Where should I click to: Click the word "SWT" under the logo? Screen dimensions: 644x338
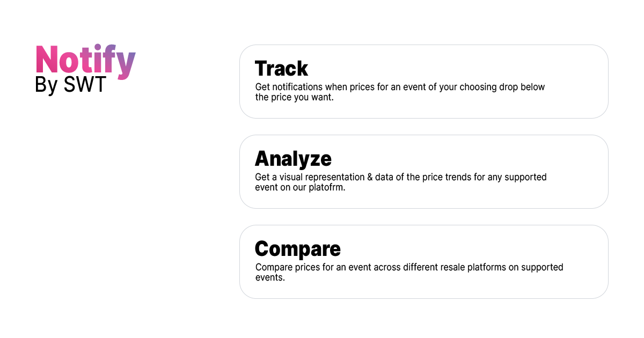85,85
